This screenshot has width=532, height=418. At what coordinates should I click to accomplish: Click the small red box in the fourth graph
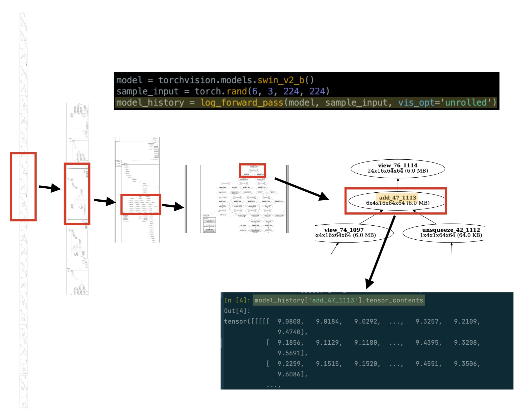[x=252, y=170]
